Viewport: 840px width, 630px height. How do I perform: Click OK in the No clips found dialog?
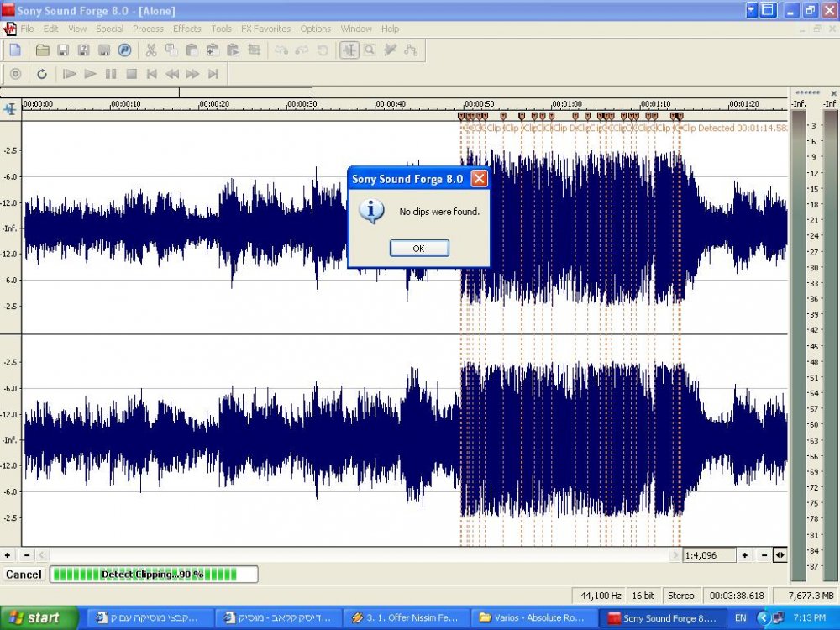419,248
